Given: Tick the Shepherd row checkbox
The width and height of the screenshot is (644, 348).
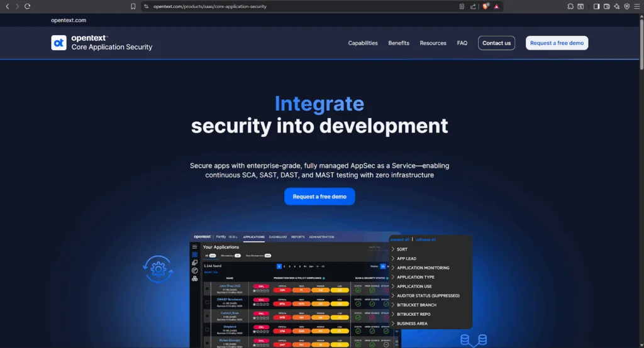Looking at the screenshot, I should pyautogui.click(x=207, y=329).
